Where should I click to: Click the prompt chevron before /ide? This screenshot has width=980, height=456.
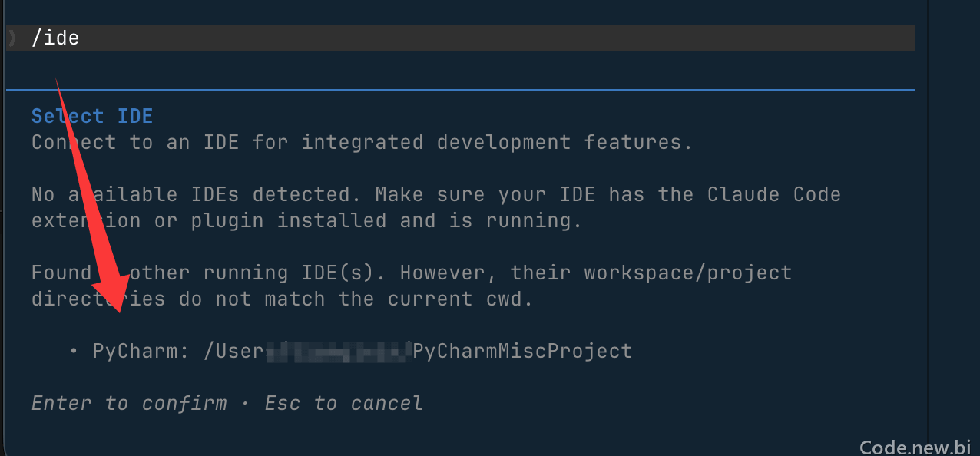(x=12, y=38)
